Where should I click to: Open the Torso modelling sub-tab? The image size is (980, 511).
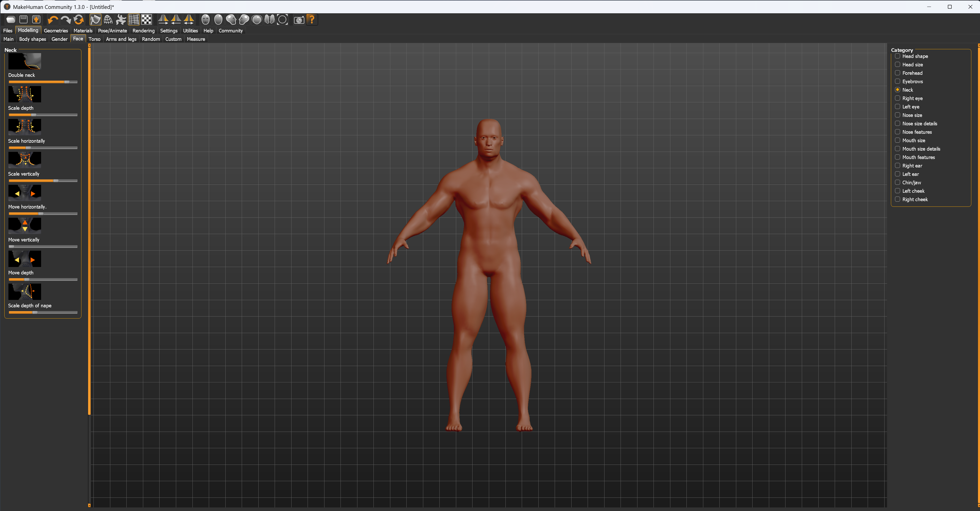click(x=94, y=39)
